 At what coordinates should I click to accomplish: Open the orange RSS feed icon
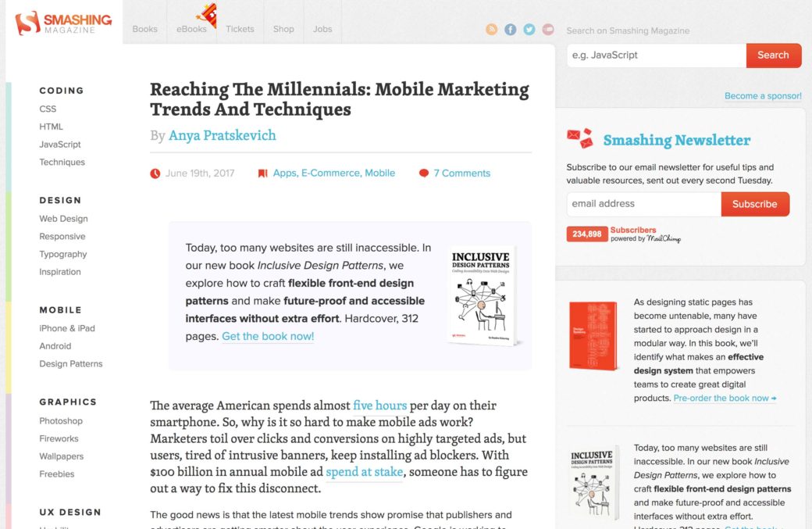492,30
